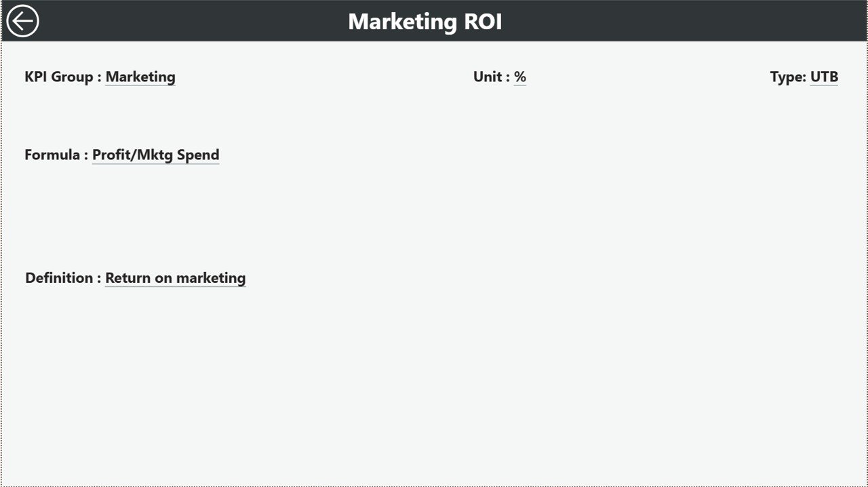Open the Return on marketing definition
The width and height of the screenshot is (868, 487).
[x=175, y=277]
